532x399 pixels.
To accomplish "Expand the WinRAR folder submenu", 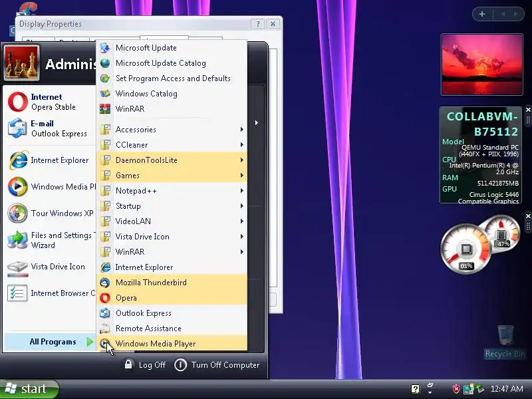I will [172, 252].
